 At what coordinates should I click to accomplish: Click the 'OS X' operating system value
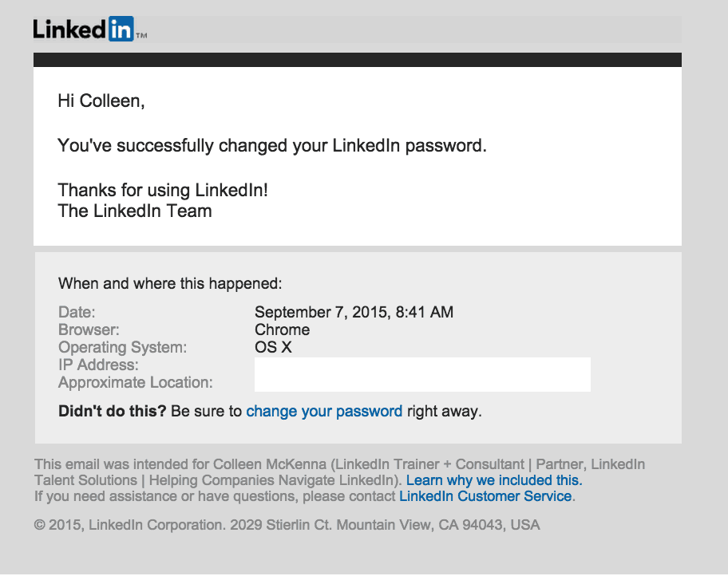pos(273,347)
